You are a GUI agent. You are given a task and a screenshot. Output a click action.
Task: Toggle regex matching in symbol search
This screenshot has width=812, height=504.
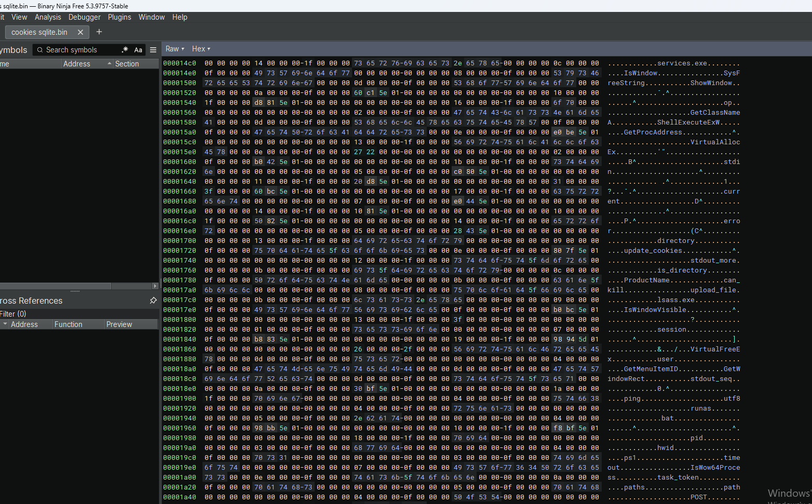coord(125,50)
